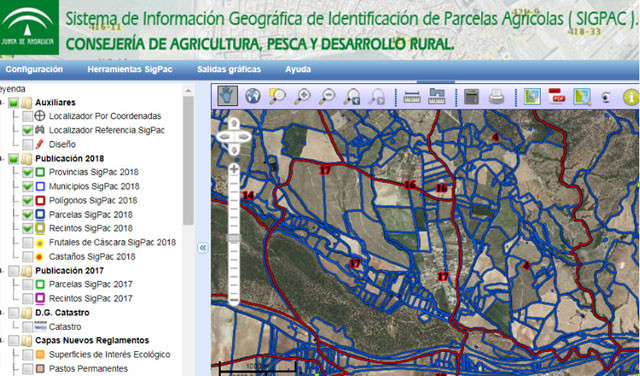The height and width of the screenshot is (376, 640).
Task: Select the measure distance ruler tool
Action: [x=412, y=97]
